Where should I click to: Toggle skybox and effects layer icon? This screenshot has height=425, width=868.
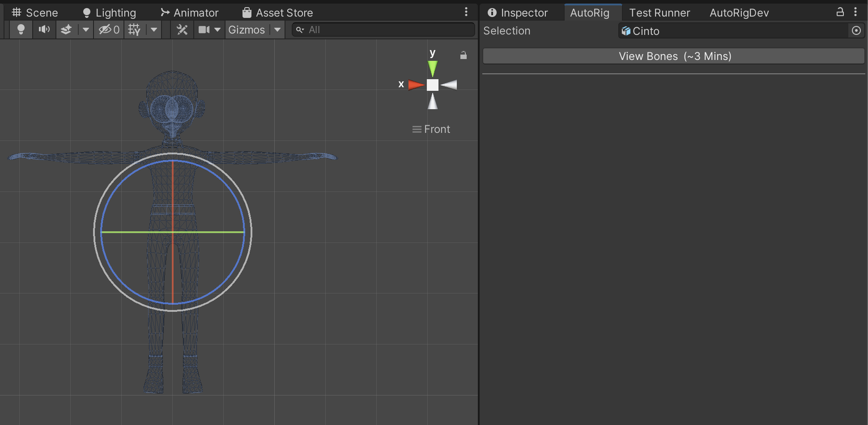[x=66, y=30]
